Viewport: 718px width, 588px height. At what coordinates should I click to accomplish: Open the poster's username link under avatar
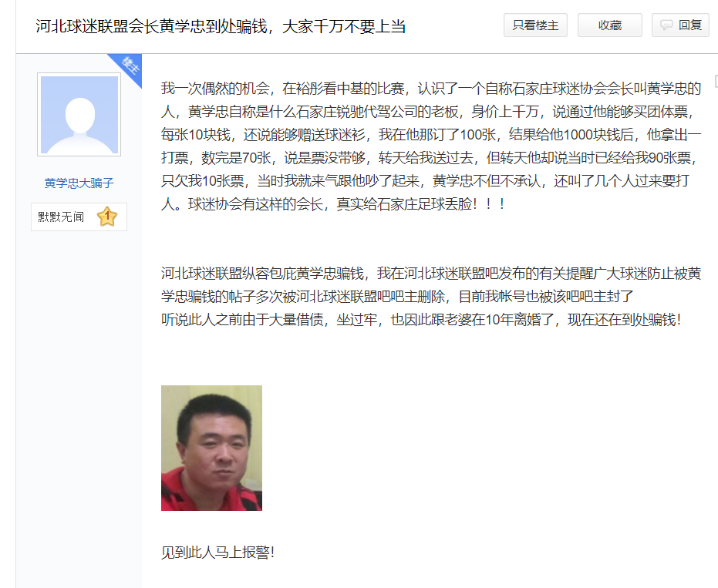(79, 183)
